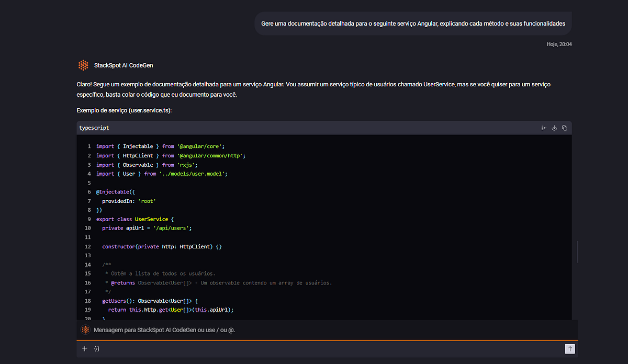Click the @Injectable decorator on line 6
Image resolution: width=628 pixels, height=364 pixels.
(x=110, y=191)
